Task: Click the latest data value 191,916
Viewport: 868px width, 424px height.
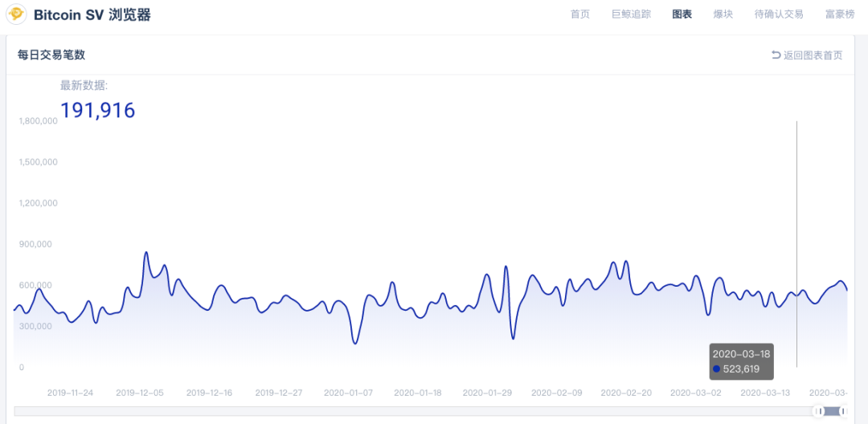Action: 98,110
